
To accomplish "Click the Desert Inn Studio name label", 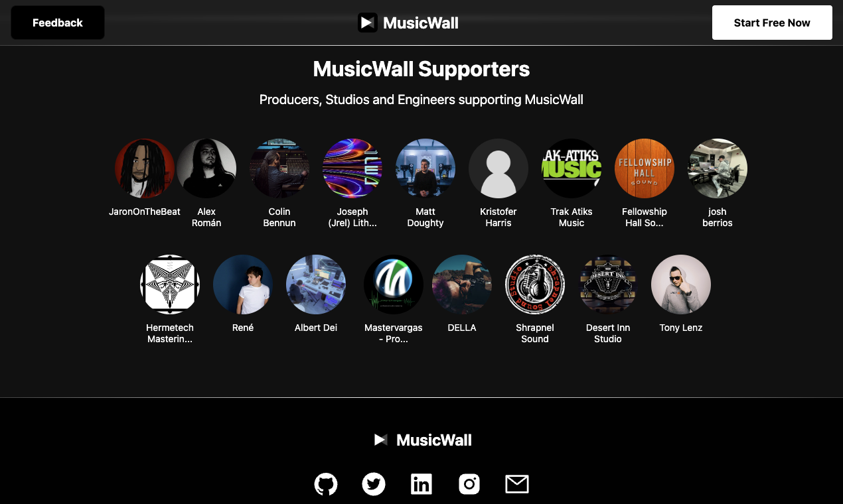I will coord(608,334).
